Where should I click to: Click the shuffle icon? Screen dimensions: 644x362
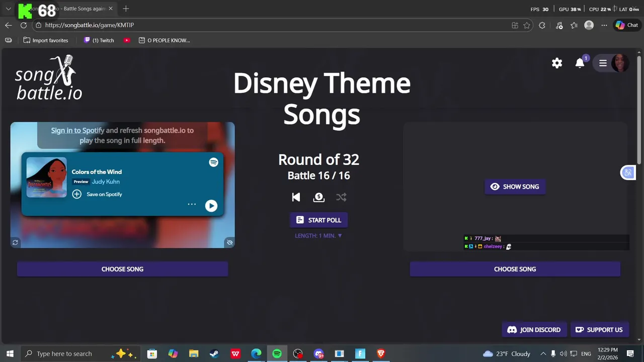(341, 197)
